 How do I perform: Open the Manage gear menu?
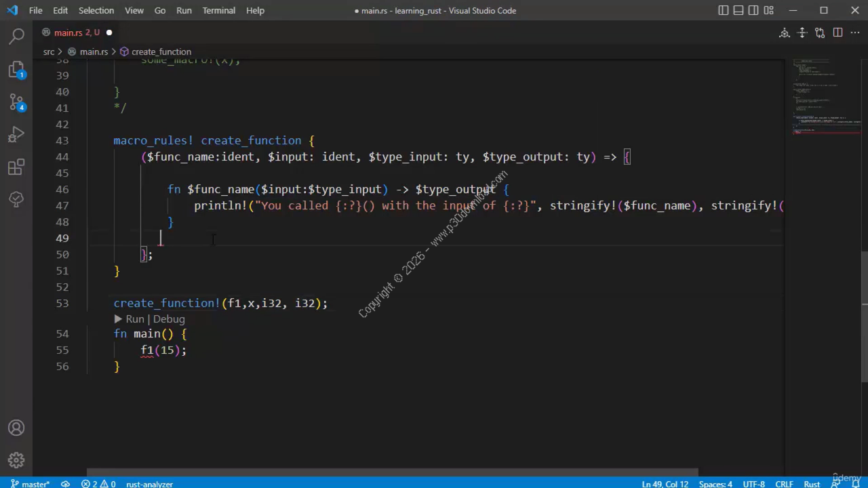click(x=16, y=461)
